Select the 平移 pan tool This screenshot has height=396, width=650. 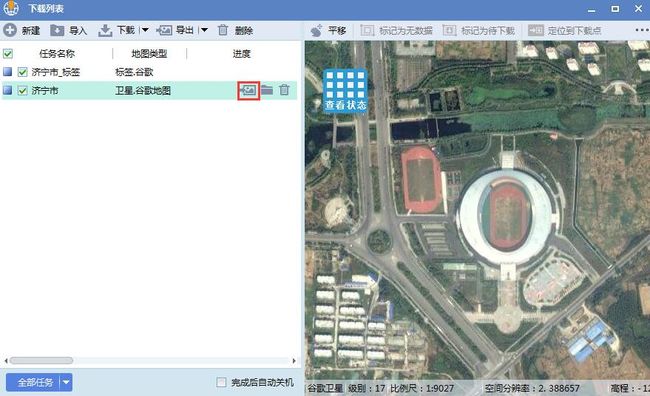[x=328, y=30]
